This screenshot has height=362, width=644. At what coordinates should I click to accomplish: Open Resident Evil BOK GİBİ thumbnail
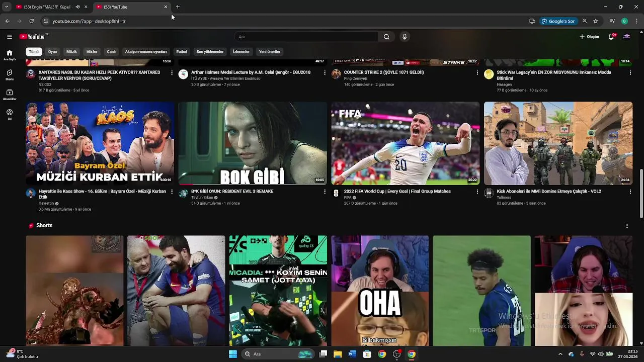pos(253,143)
